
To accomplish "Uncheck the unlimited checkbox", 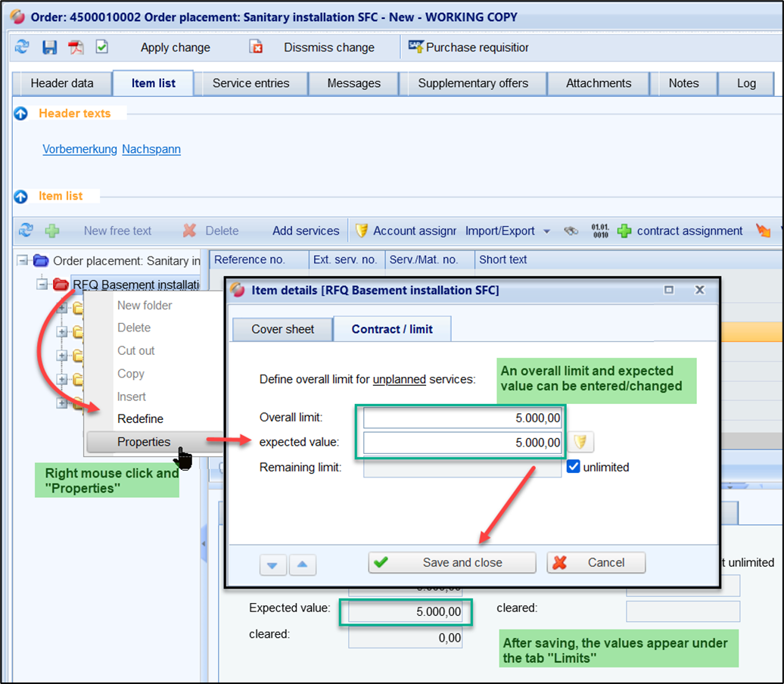I will [x=573, y=467].
